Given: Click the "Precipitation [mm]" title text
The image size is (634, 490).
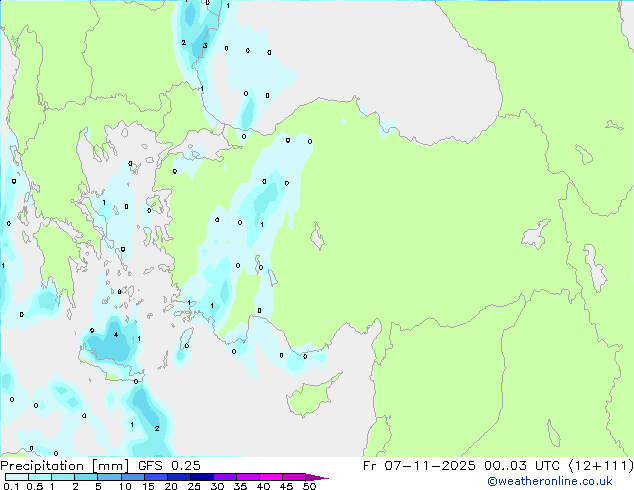Looking at the screenshot, I should 64,466.
